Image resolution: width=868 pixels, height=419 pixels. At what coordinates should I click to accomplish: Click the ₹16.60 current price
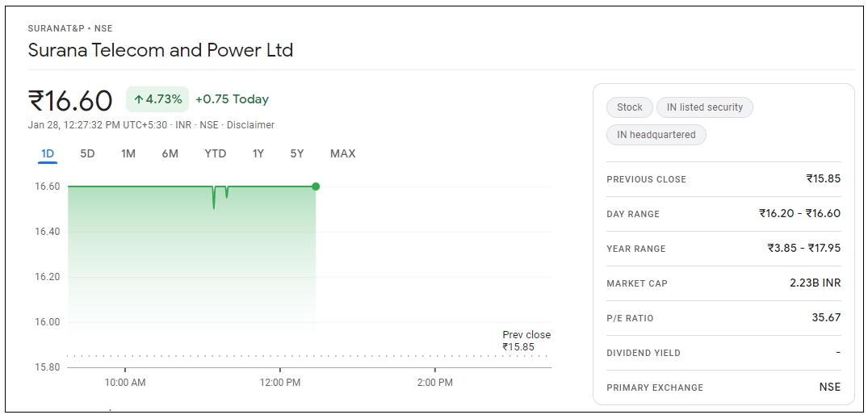click(70, 101)
